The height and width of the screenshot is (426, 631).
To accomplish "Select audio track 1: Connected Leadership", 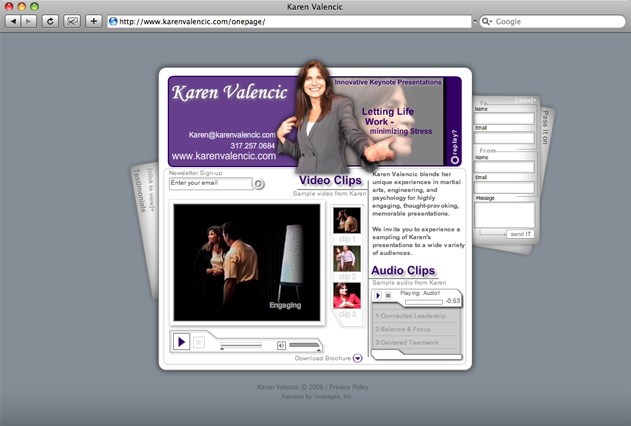I will pos(417,316).
